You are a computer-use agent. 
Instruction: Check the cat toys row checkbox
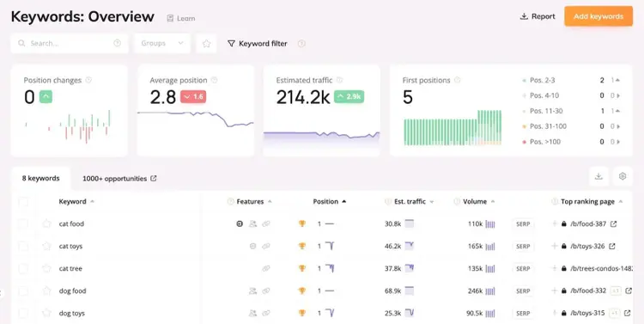tap(23, 247)
